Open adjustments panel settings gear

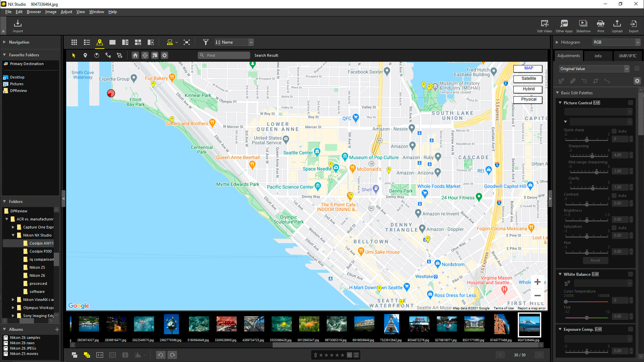tap(637, 81)
